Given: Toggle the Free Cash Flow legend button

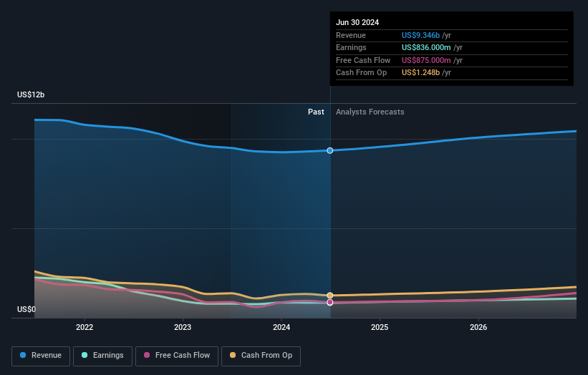Looking at the screenshot, I should click(x=177, y=356).
